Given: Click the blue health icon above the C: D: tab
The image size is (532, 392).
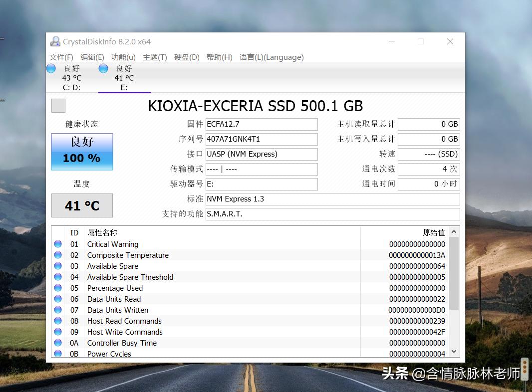Looking at the screenshot, I should tap(51, 68).
